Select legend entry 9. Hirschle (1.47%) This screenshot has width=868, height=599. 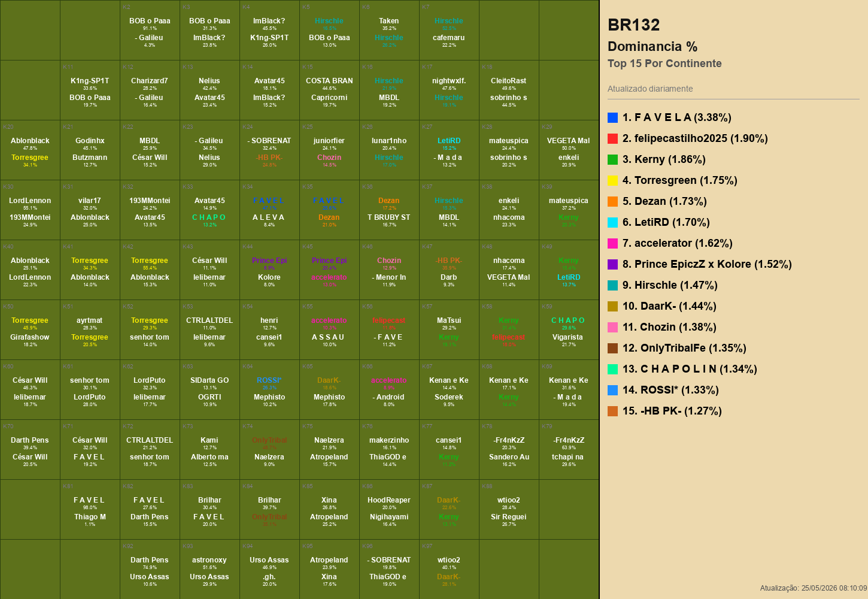pos(663,285)
